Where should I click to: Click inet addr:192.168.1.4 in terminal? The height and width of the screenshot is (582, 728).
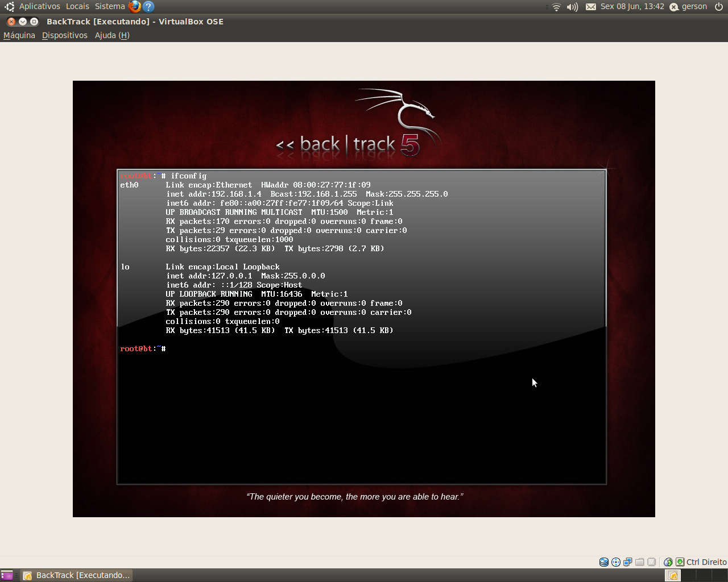pos(214,194)
